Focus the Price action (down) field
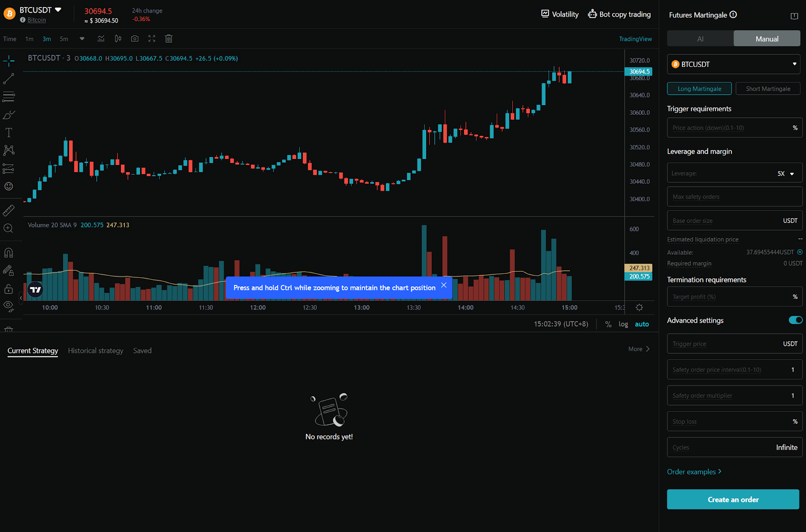Screen dimensions: 806x532 tap(735, 128)
